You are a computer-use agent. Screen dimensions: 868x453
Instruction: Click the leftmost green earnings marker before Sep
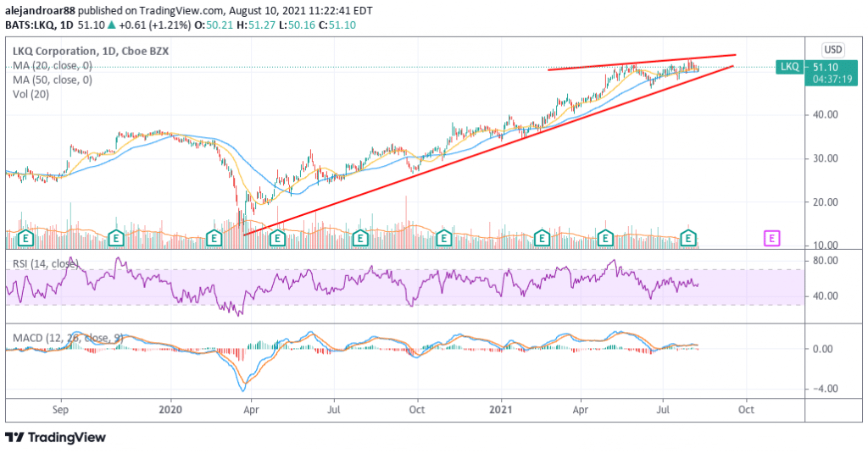[x=25, y=239]
